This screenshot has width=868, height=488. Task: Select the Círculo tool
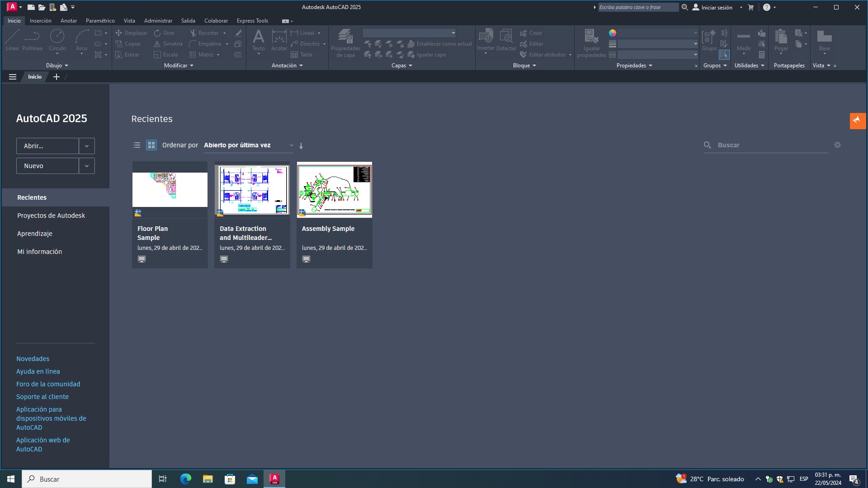[57, 40]
